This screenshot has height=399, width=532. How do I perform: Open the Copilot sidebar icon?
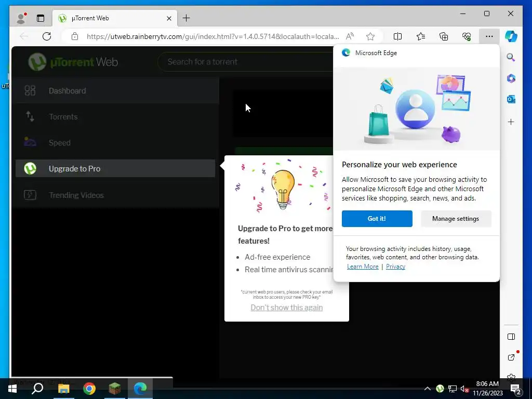click(x=511, y=36)
